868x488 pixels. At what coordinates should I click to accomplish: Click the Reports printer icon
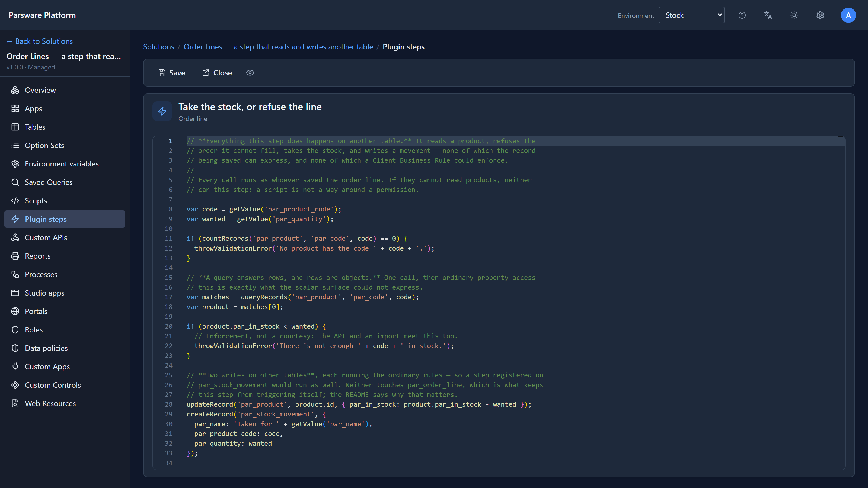point(15,256)
